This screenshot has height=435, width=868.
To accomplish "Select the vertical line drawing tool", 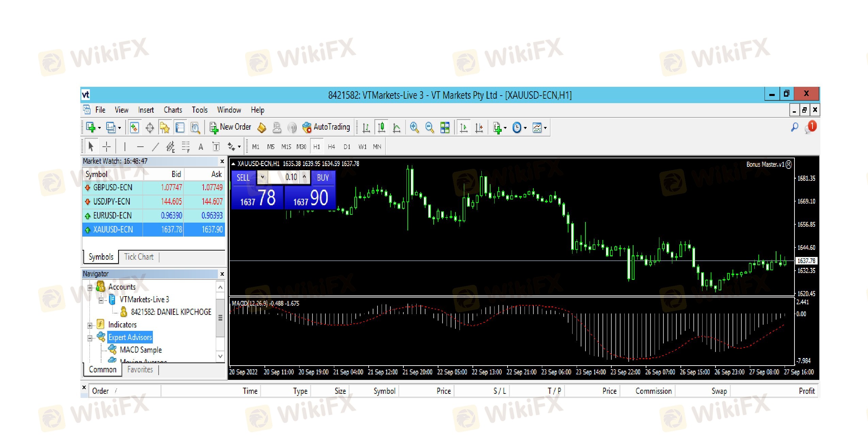I will [125, 147].
